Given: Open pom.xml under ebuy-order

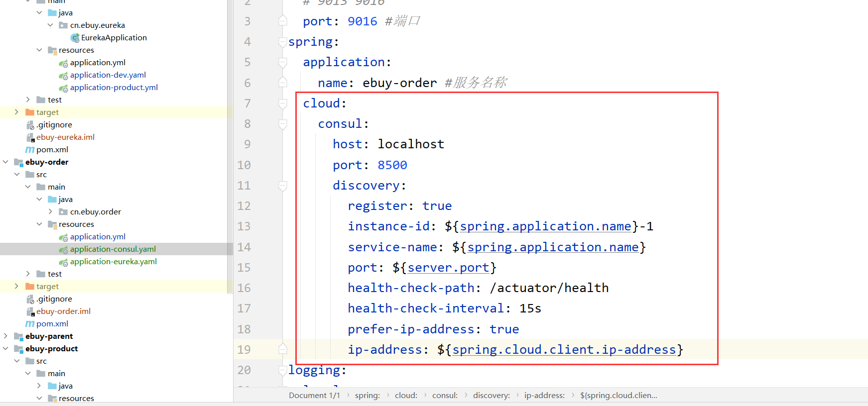Looking at the screenshot, I should click(x=52, y=324).
